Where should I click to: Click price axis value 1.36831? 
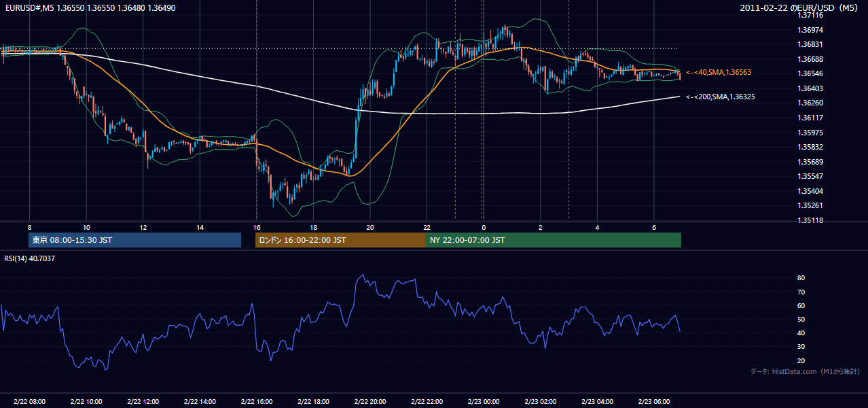pos(812,44)
